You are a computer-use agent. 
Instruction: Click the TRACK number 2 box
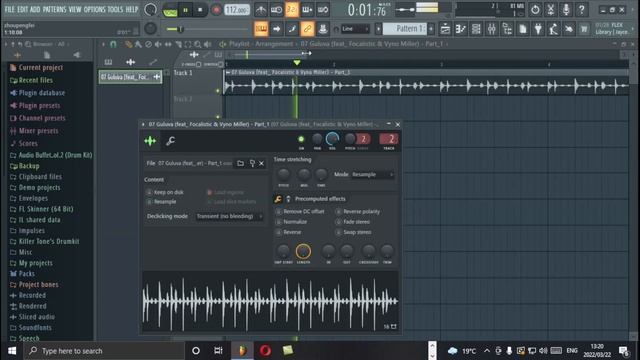pyautogui.click(x=389, y=139)
